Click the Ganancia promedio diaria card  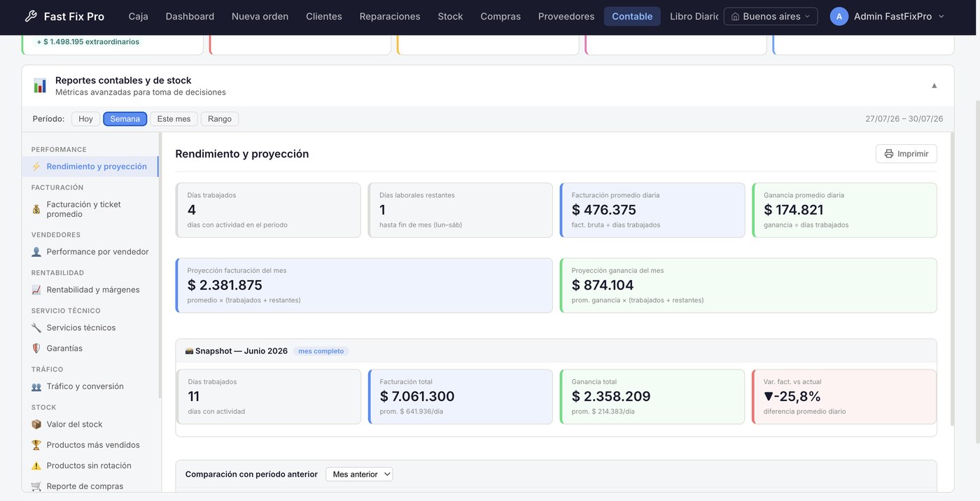pyautogui.click(x=845, y=210)
